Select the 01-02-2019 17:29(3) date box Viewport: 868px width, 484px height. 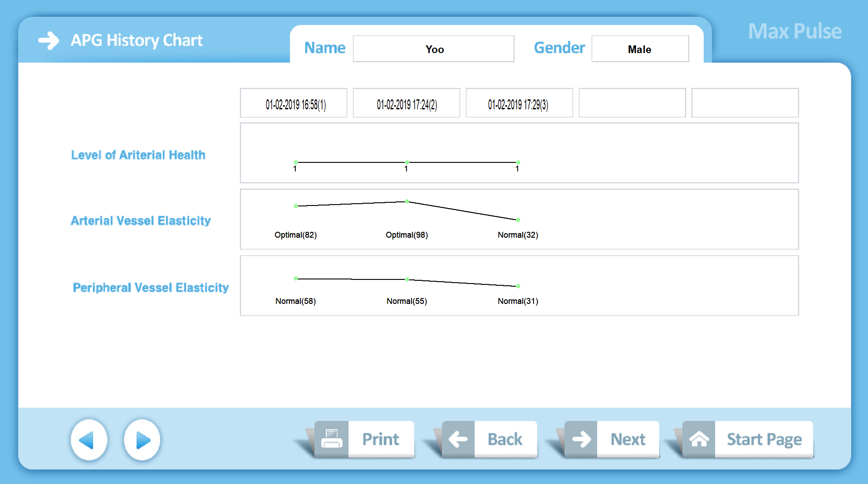pyautogui.click(x=519, y=103)
